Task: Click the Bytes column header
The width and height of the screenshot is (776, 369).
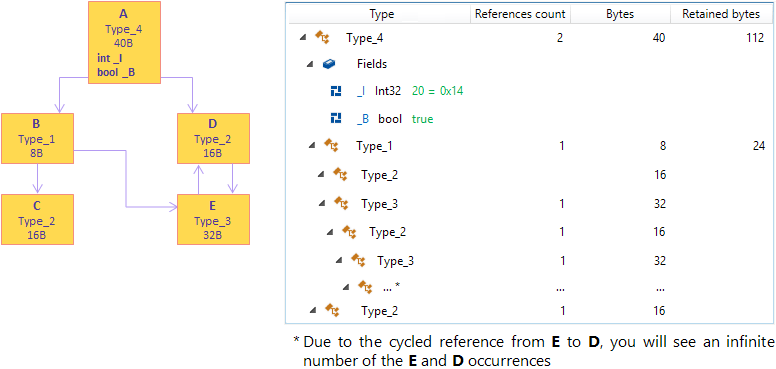Action: tap(620, 14)
